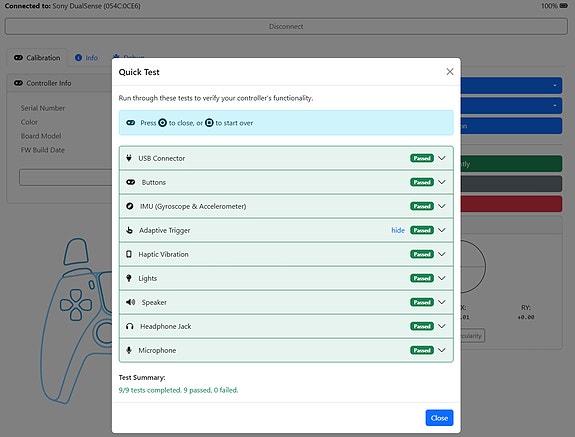Click the Headphone Jack icon
The image size is (575, 437).
(129, 326)
